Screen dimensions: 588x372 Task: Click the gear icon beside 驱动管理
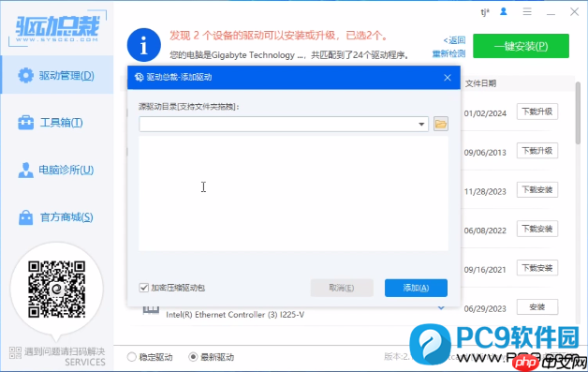coord(25,76)
